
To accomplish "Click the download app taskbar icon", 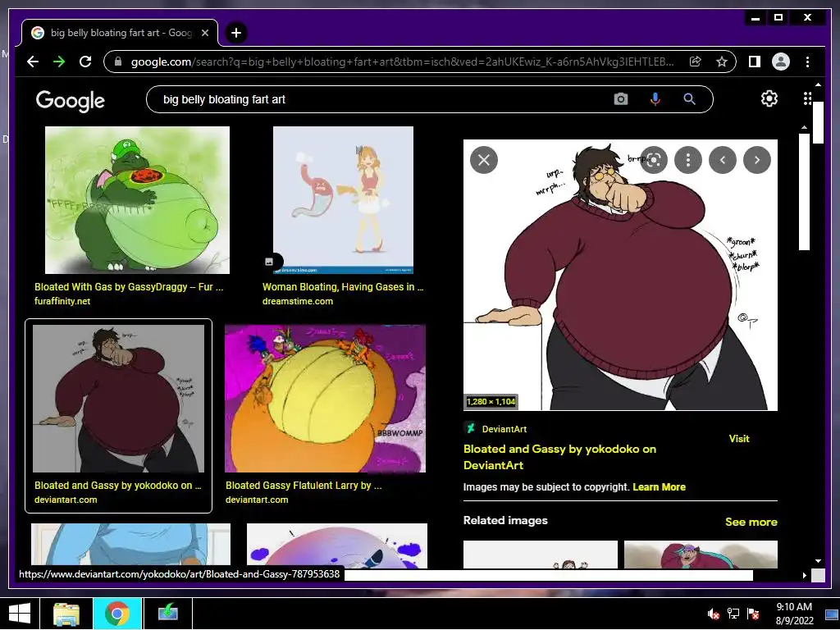I will coord(167,614).
